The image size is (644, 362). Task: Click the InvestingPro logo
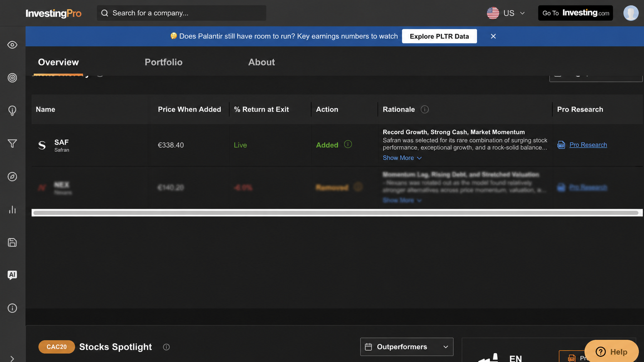54,13
